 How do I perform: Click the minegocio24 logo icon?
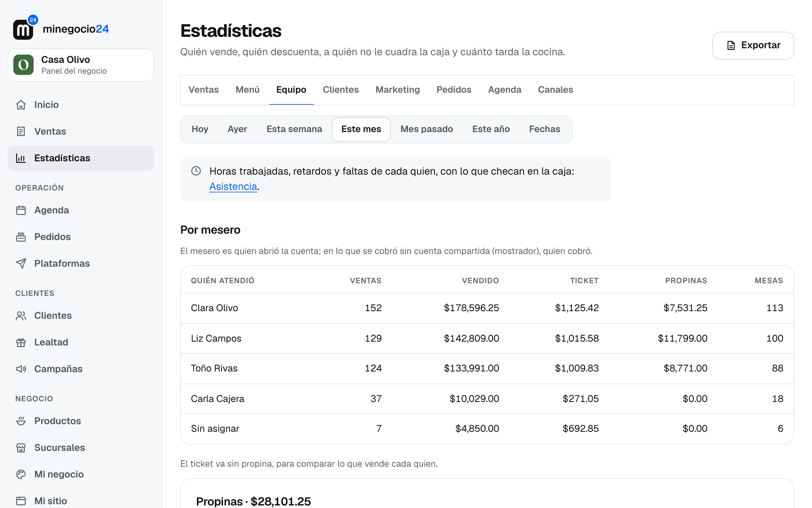[25, 28]
